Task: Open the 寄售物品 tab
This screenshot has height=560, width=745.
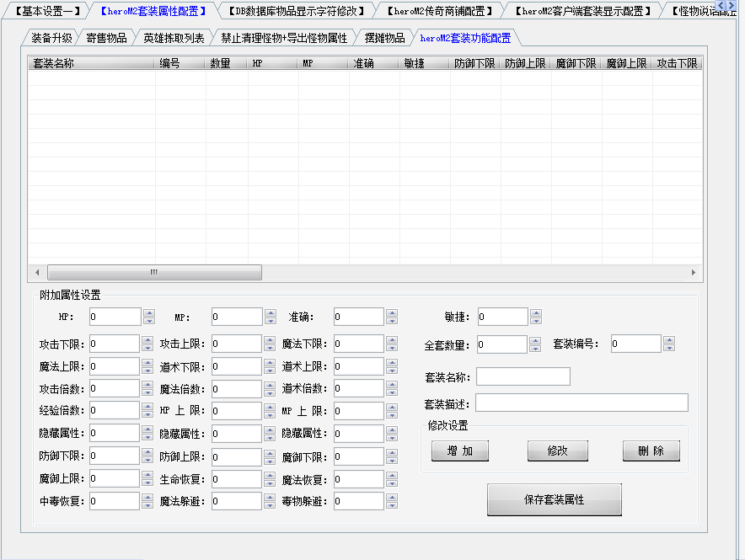Action: (106, 38)
